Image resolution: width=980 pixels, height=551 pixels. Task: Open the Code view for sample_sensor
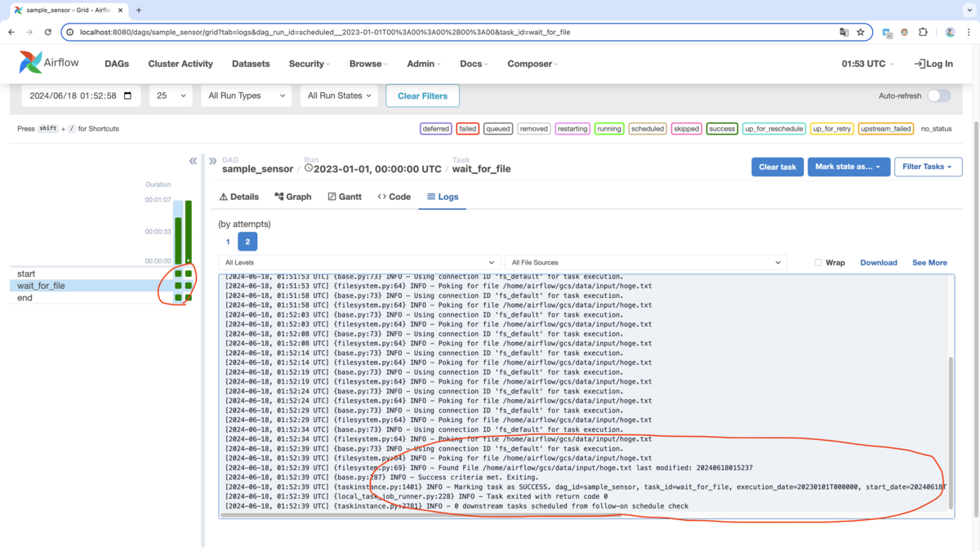click(x=394, y=196)
